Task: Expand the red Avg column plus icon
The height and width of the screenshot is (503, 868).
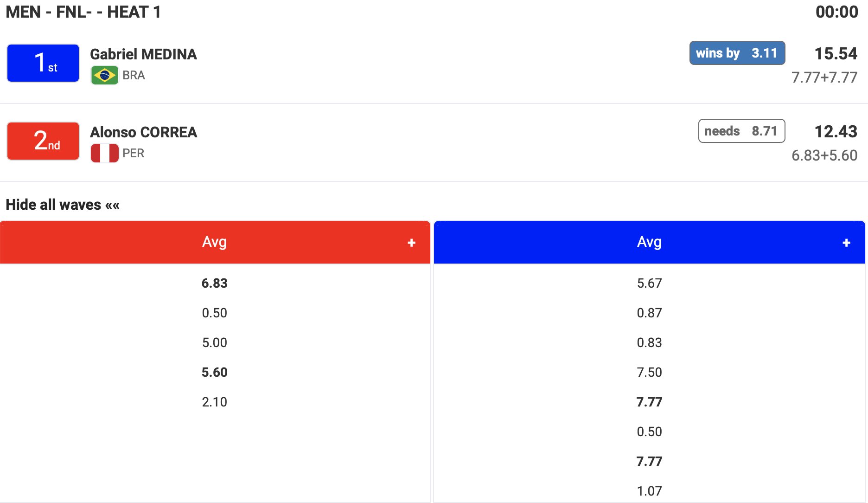Action: 411,243
